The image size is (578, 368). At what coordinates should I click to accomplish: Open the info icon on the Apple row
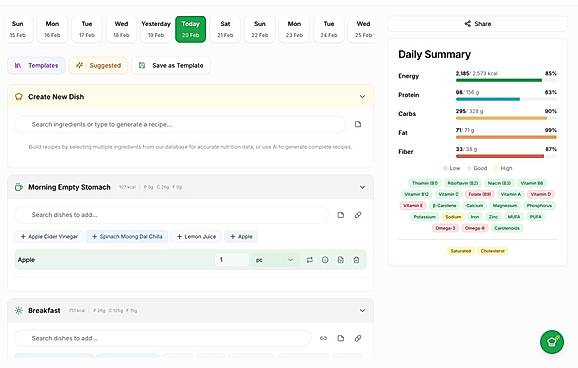tap(325, 260)
